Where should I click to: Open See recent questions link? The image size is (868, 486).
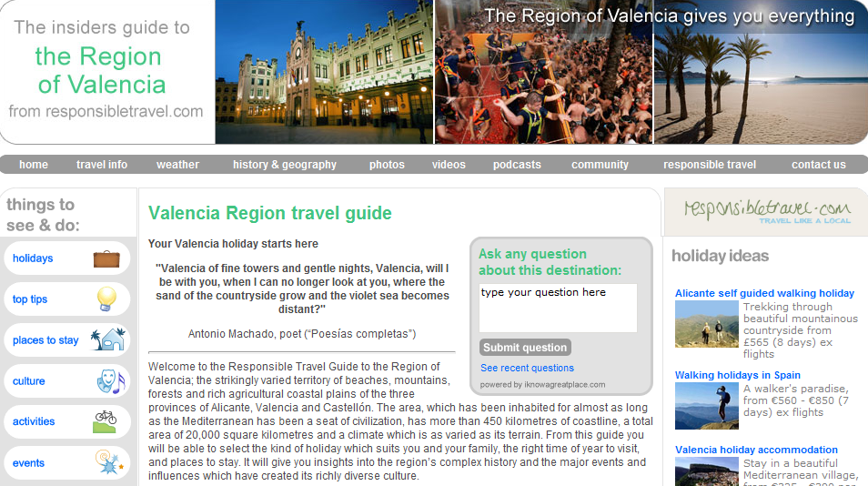(527, 368)
